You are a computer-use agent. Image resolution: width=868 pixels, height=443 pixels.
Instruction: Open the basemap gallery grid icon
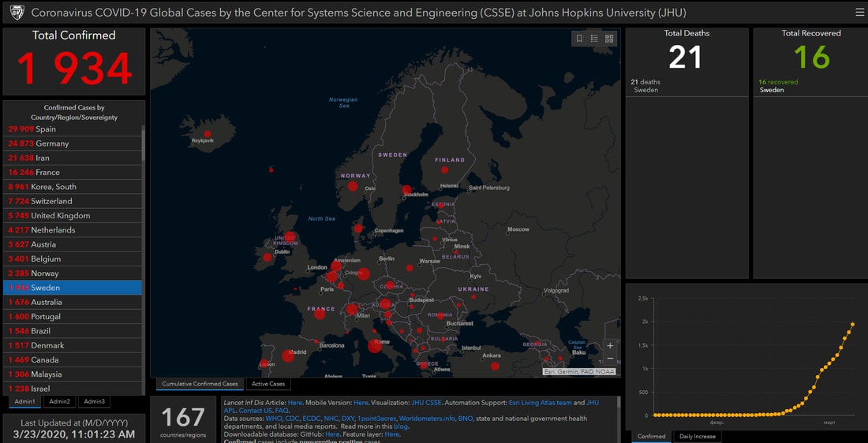click(x=609, y=38)
